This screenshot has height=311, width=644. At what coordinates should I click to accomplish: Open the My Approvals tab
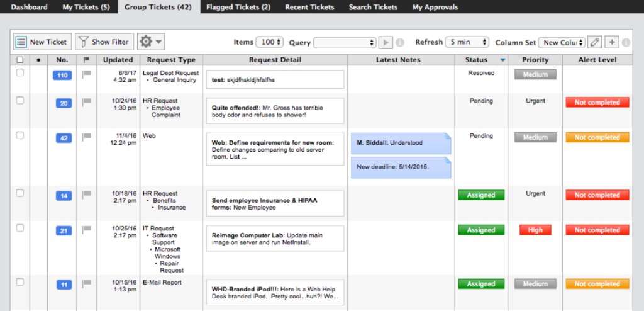coord(435,7)
